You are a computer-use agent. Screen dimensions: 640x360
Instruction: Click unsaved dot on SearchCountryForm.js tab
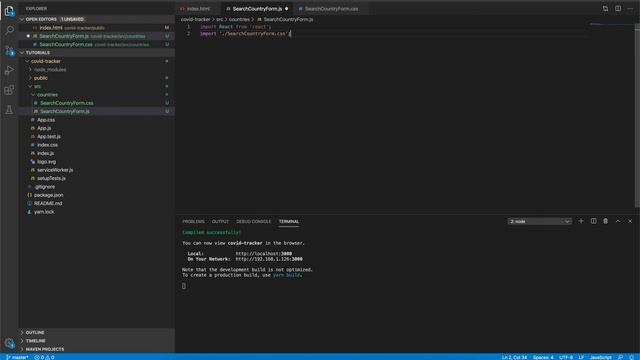pos(287,9)
